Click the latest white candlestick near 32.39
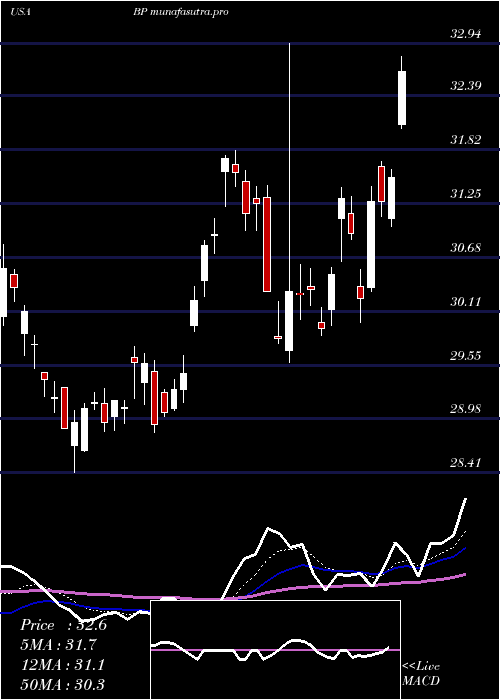Image resolution: width=500 pixels, height=700 pixels. click(x=402, y=93)
